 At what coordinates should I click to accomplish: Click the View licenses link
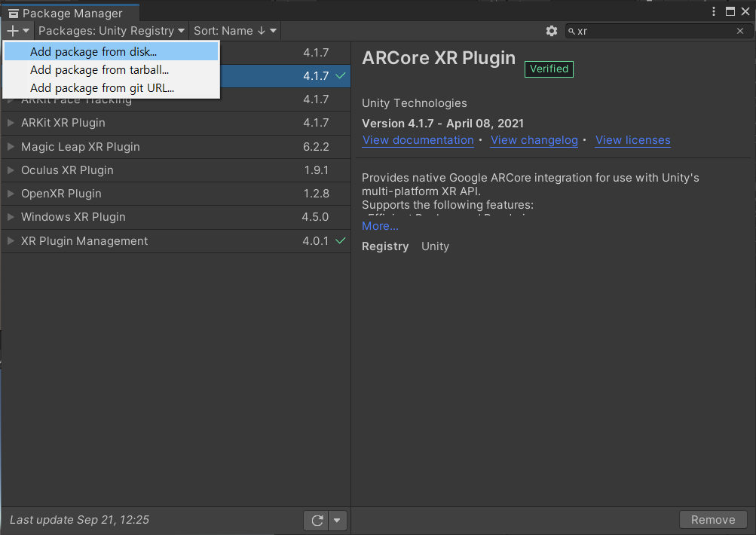[632, 140]
